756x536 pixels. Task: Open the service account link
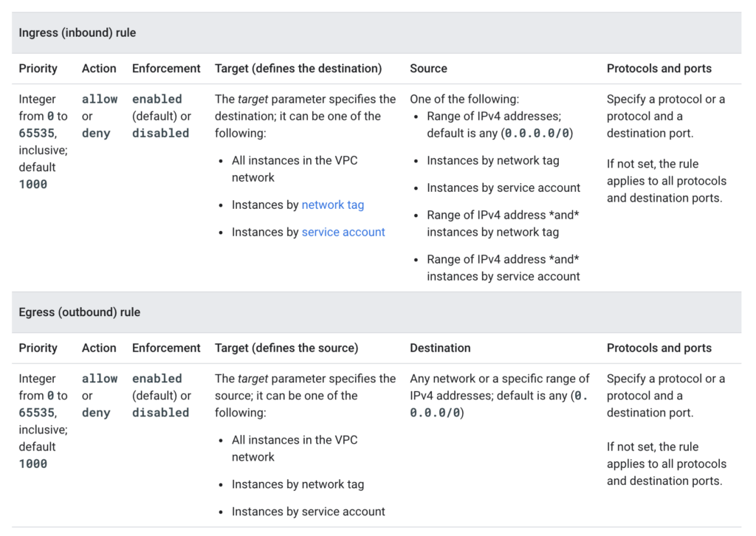tap(343, 232)
